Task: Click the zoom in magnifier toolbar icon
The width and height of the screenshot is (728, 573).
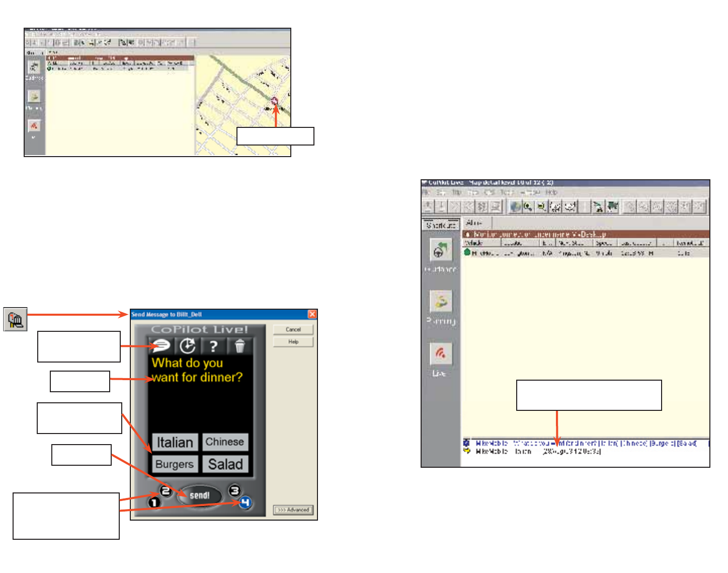Action: pyautogui.click(x=528, y=206)
